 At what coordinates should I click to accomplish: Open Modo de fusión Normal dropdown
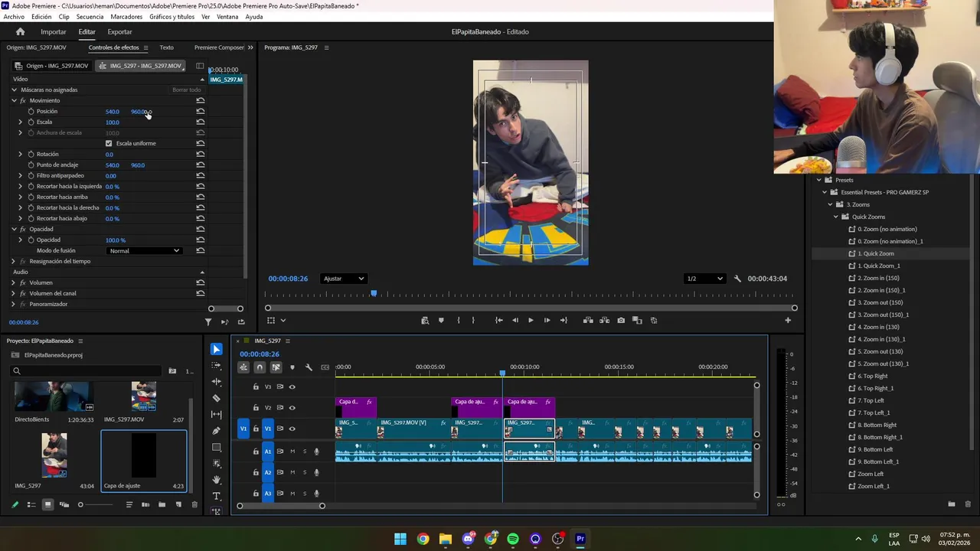(x=144, y=251)
